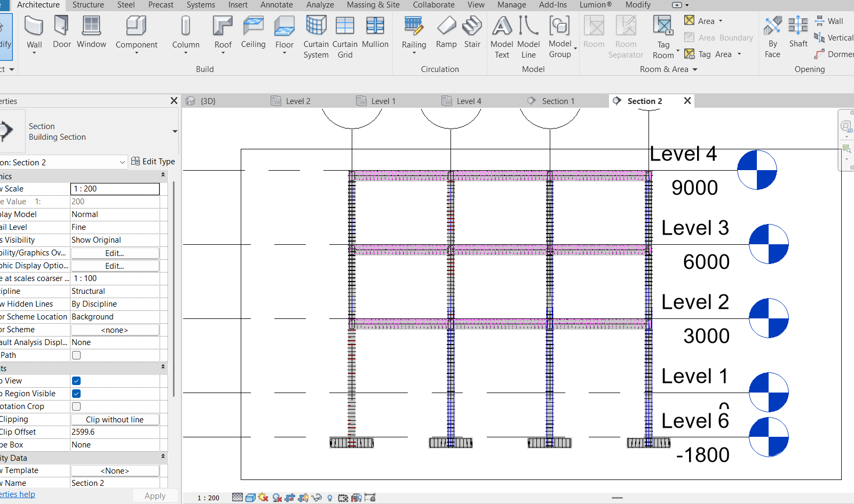Click the Apply button in Properties
Viewport: 854px width, 504px height.
[x=155, y=495]
